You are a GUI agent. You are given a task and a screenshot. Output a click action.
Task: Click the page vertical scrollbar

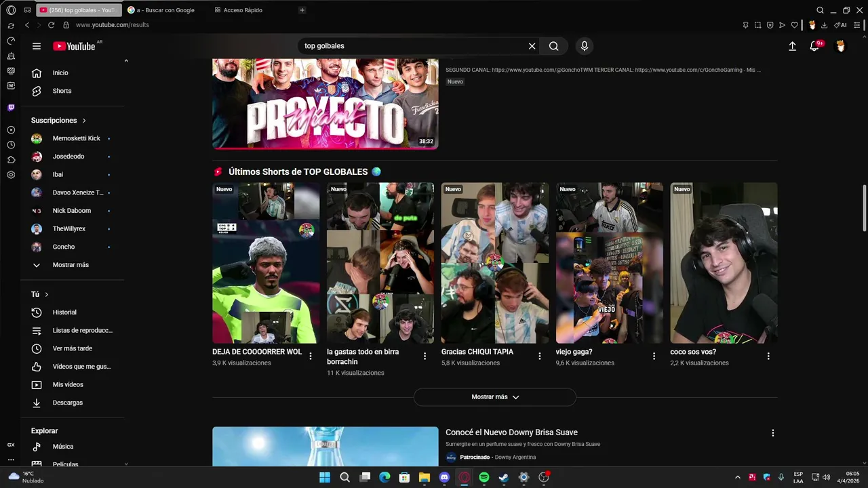(864, 207)
